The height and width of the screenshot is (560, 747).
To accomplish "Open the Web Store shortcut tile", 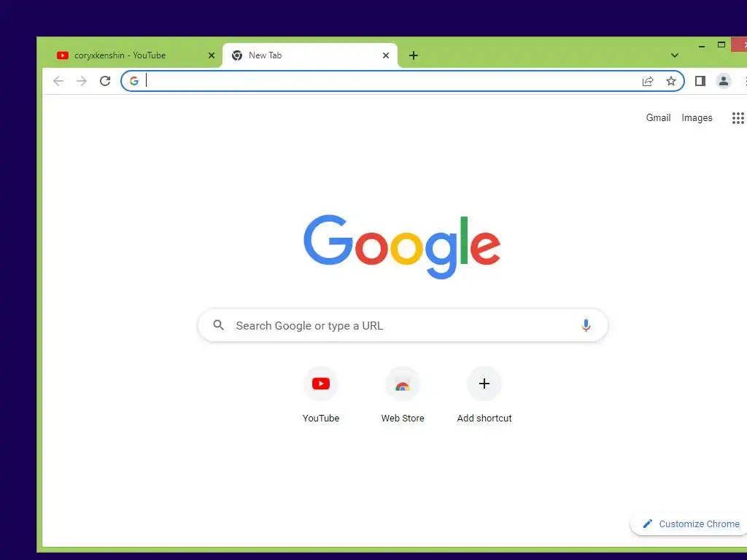I will coord(403,384).
